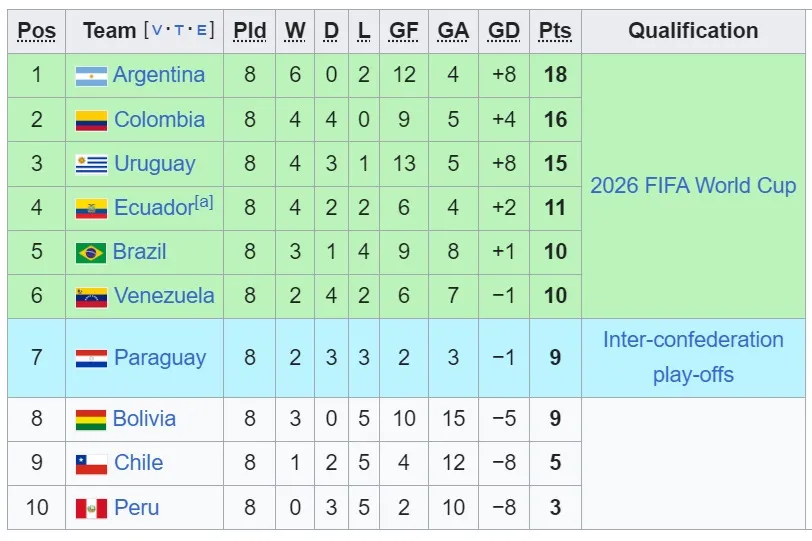Click the GD column header

pyautogui.click(x=504, y=31)
